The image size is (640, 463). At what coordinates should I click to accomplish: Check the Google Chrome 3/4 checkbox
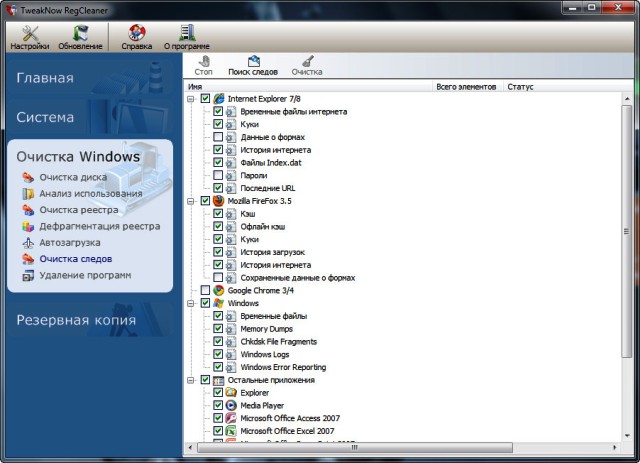click(x=205, y=290)
